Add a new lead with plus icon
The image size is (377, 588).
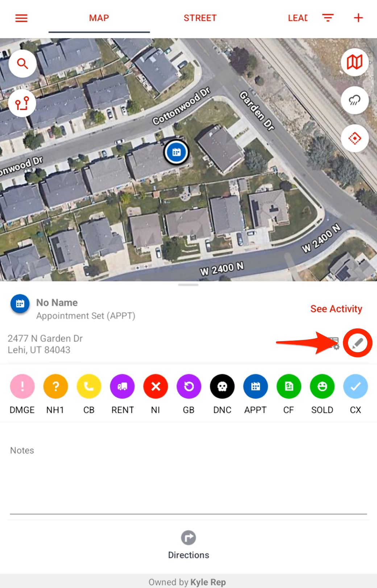pos(358,18)
